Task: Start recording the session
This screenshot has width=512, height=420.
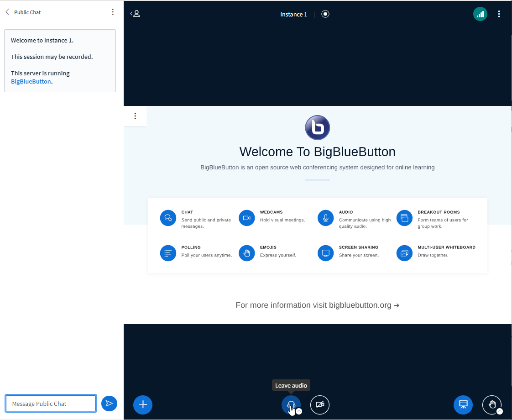Action: (x=325, y=14)
